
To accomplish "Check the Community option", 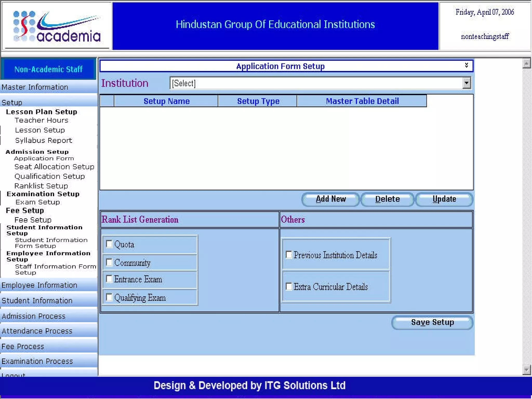I will tap(109, 262).
